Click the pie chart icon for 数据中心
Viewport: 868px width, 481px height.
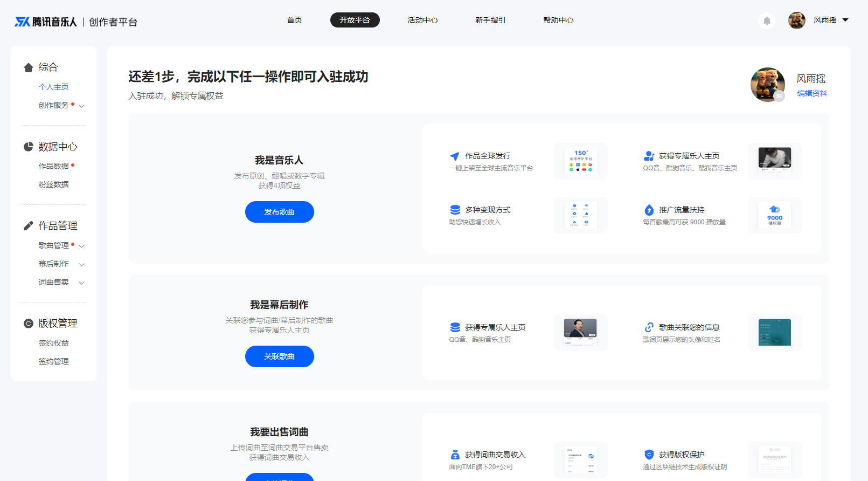(x=29, y=147)
